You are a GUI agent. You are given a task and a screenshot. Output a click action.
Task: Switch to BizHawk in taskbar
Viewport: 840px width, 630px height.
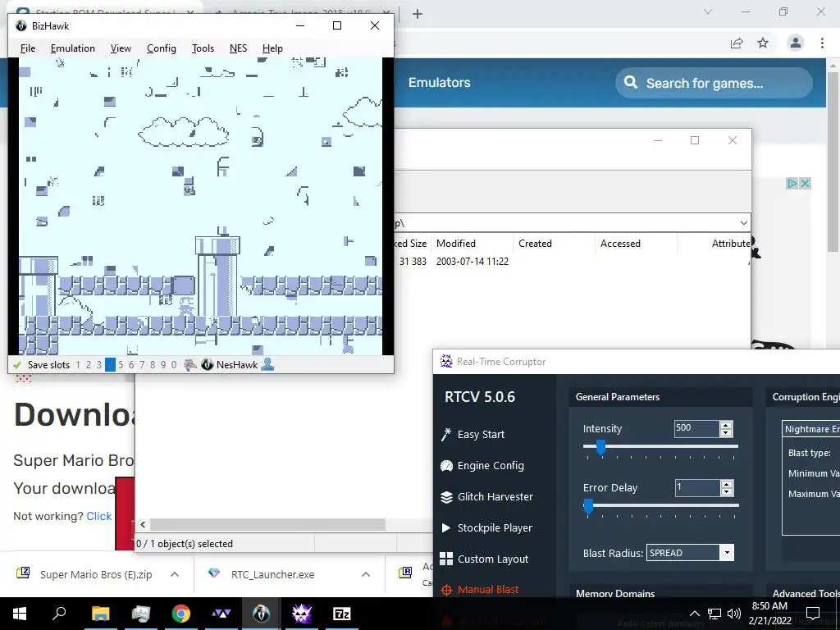pyautogui.click(x=262, y=614)
